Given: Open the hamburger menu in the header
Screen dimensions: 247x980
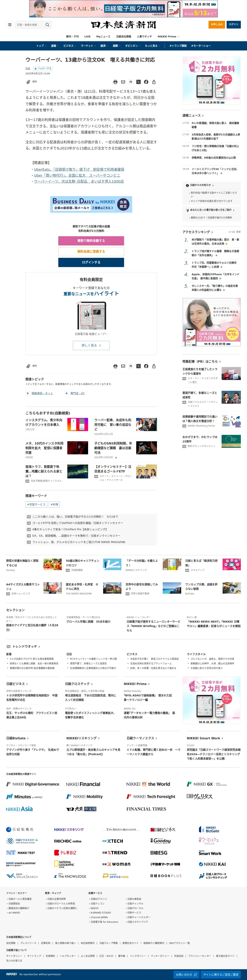Looking at the screenshot, I should point(10,25).
